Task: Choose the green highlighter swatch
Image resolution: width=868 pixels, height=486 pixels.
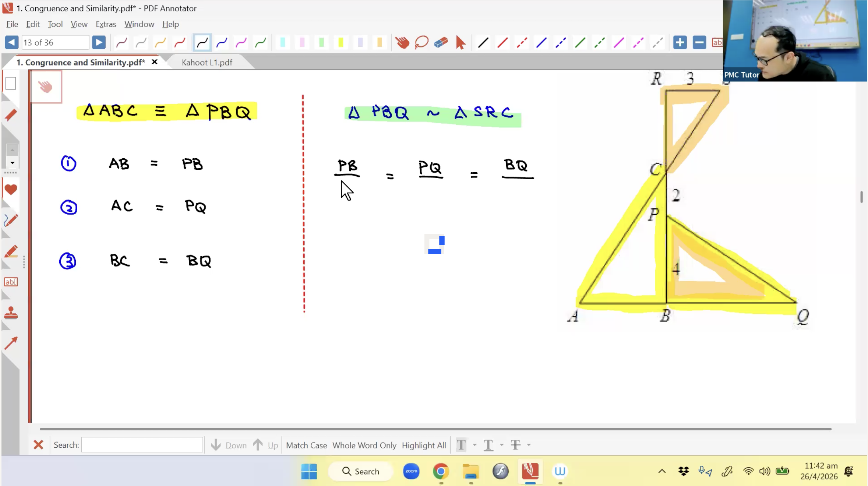Action: pyautogui.click(x=321, y=43)
